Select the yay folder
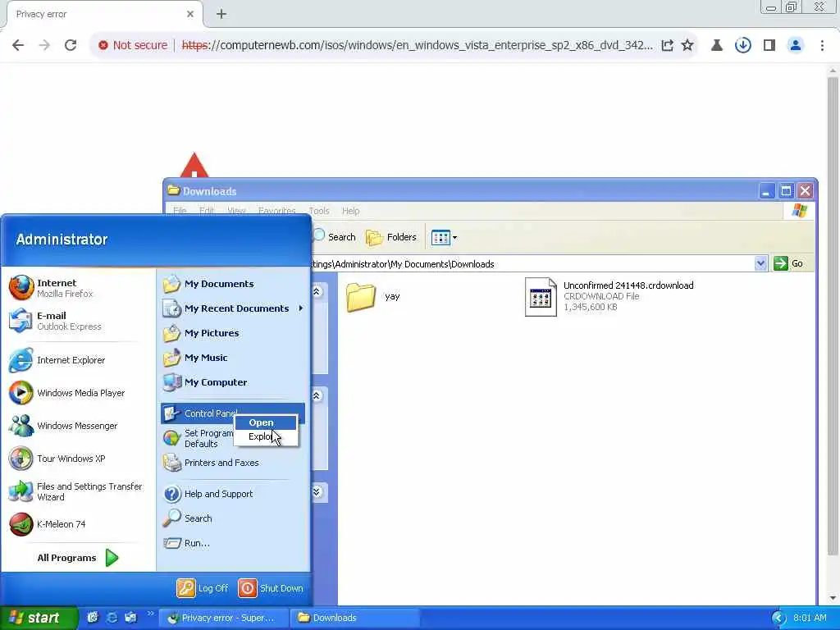 pos(373,296)
